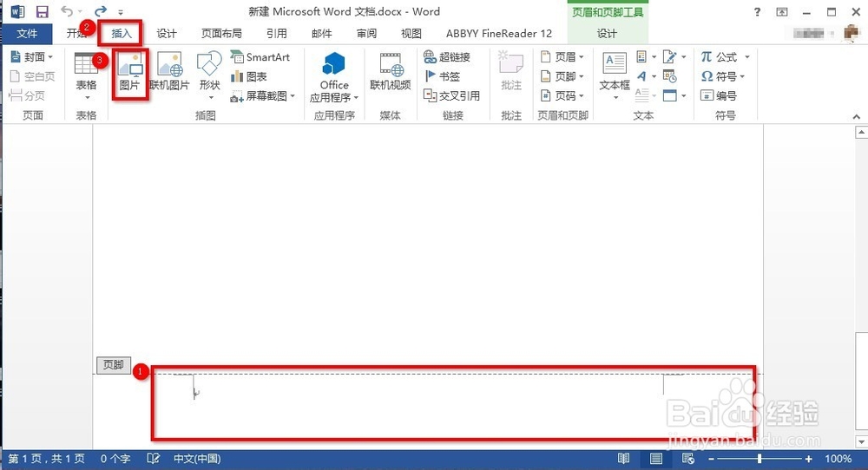The width and height of the screenshot is (868, 470).
Task: Click the language '中文(中国)' in status bar
Action: (197, 459)
